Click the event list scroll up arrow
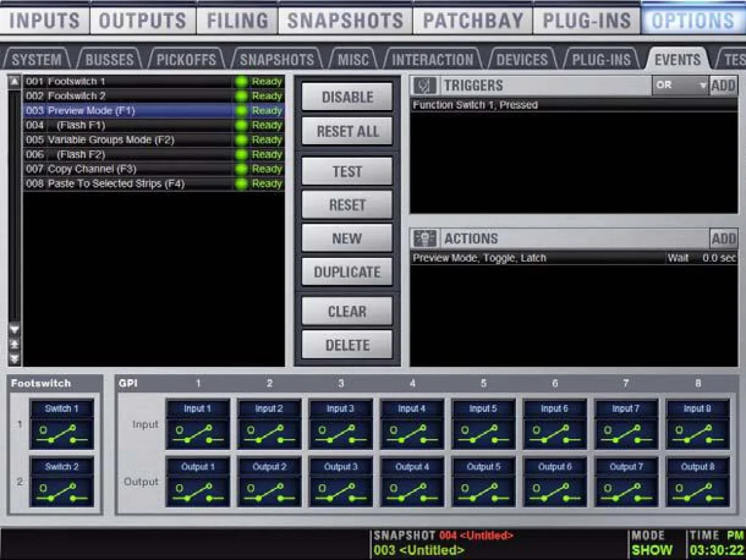The width and height of the screenshot is (746, 560). (x=14, y=81)
